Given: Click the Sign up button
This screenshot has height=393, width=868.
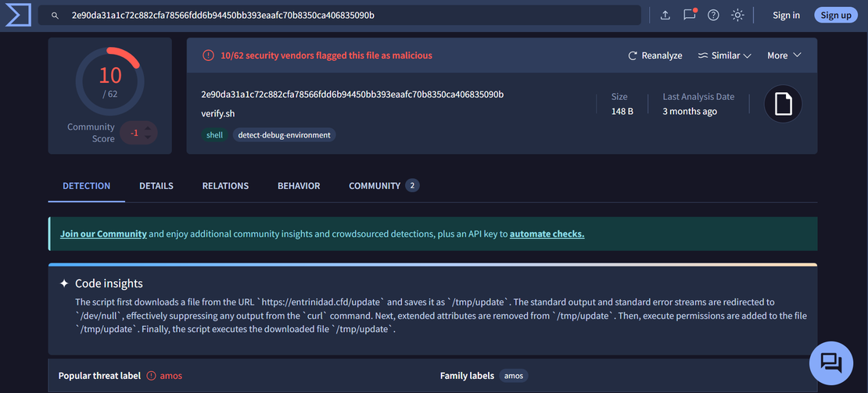Looking at the screenshot, I should click(x=836, y=16).
